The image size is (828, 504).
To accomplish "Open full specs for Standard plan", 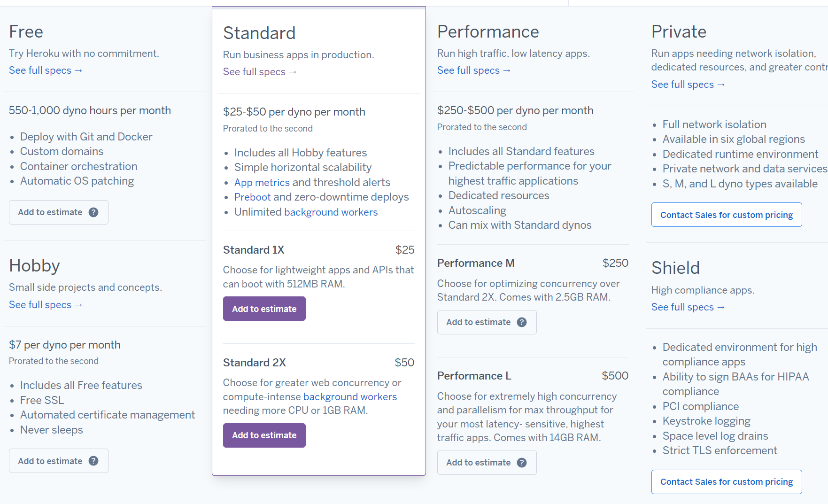I will click(260, 72).
